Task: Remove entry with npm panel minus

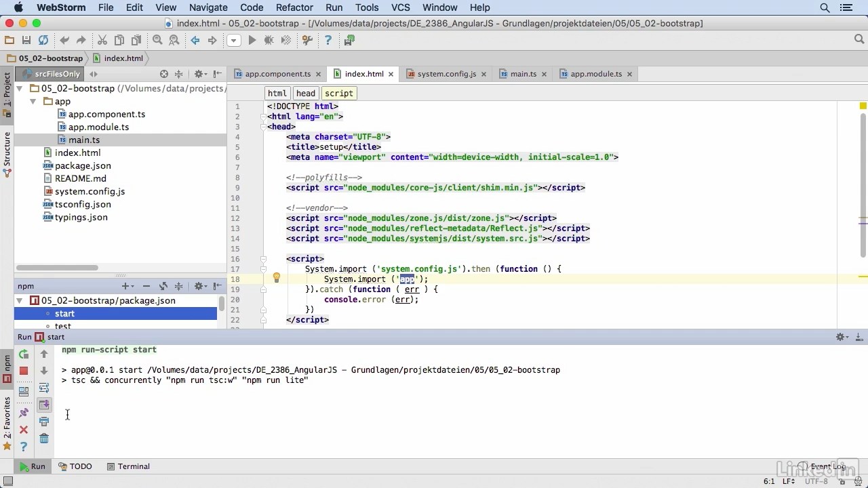Action: point(146,286)
